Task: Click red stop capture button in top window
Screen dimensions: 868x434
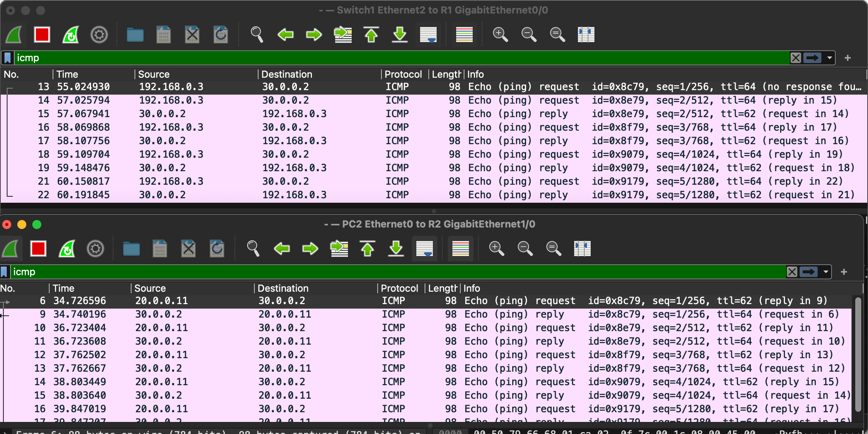Action: pos(42,35)
